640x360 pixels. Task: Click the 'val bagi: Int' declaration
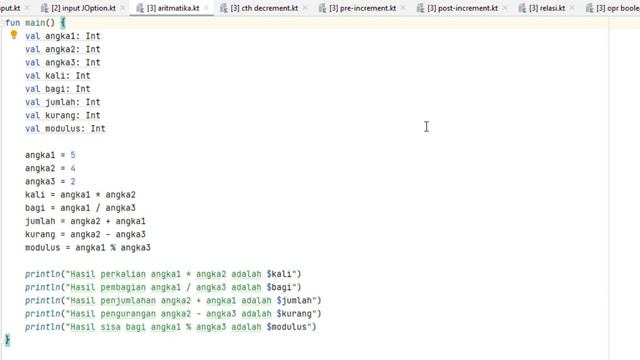click(x=58, y=89)
